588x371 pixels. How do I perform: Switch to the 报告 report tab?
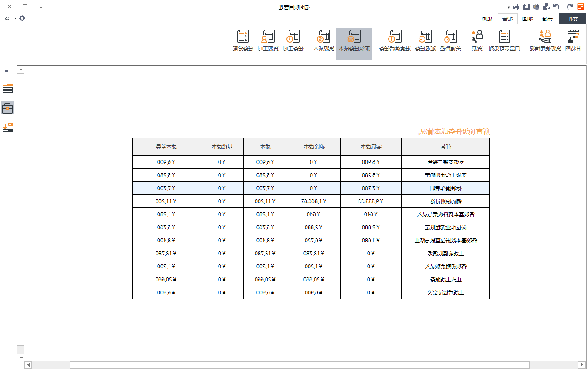tap(507, 19)
